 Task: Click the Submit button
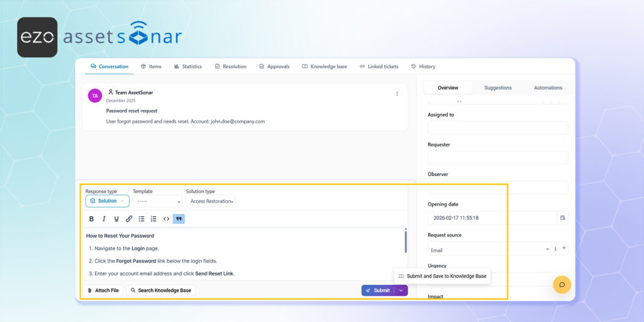(377, 291)
